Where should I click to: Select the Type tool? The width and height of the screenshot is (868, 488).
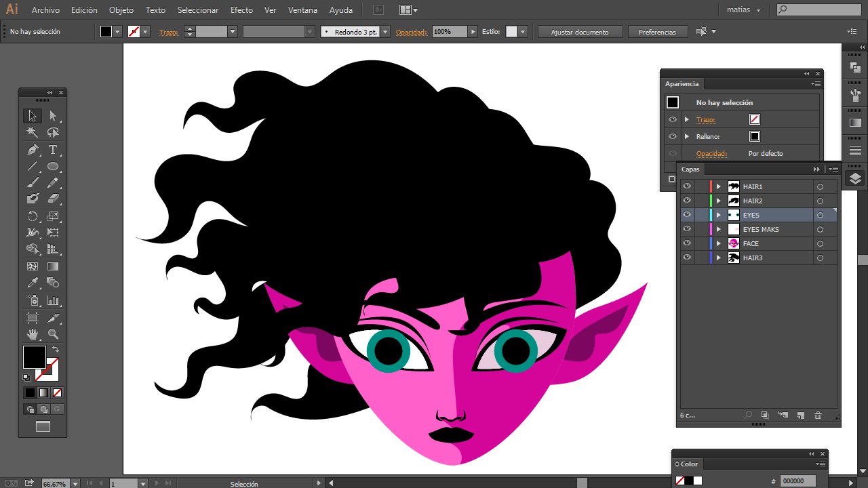pyautogui.click(x=53, y=150)
